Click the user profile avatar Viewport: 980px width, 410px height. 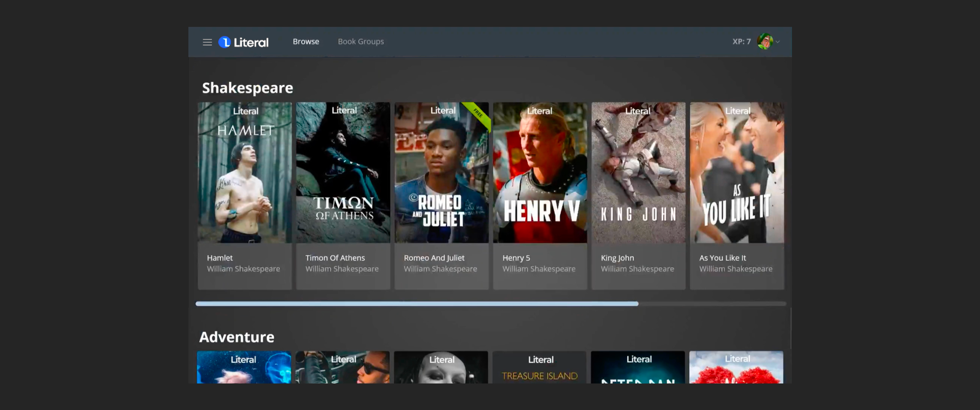pos(764,42)
